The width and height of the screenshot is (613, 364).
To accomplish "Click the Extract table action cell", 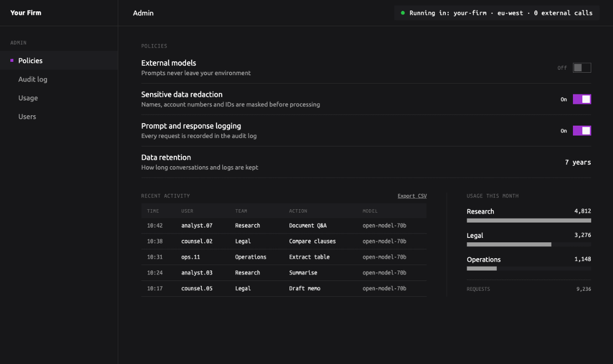I will point(309,257).
